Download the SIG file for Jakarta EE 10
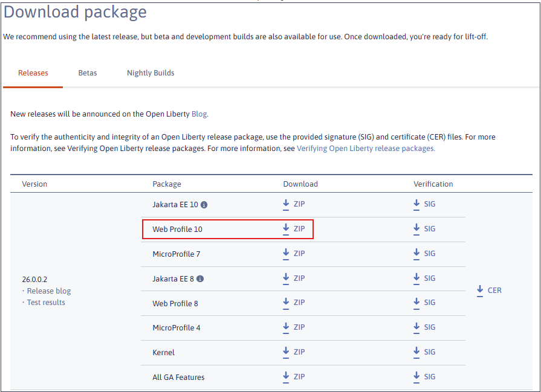This screenshot has height=392, width=541. point(424,204)
